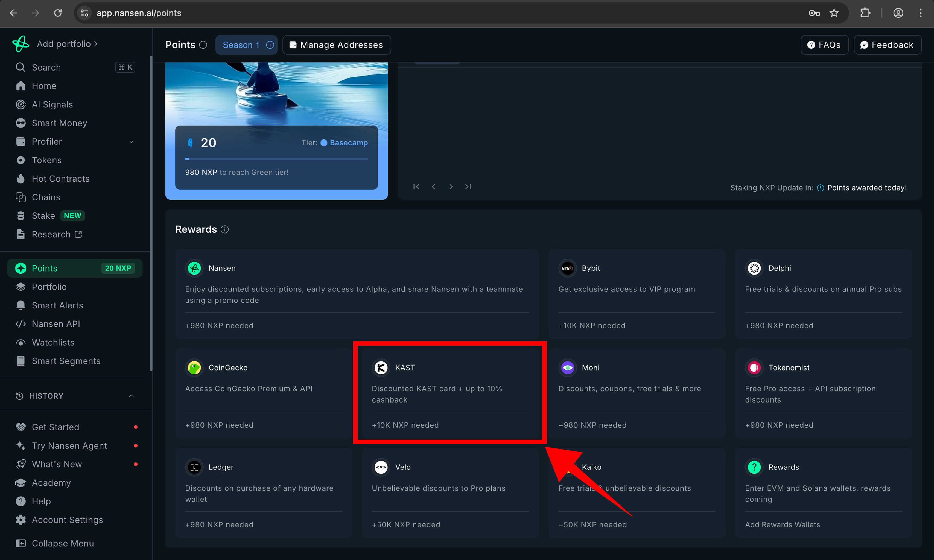Open the Nansen reward card
The height and width of the screenshot is (560, 934).
pyautogui.click(x=357, y=294)
